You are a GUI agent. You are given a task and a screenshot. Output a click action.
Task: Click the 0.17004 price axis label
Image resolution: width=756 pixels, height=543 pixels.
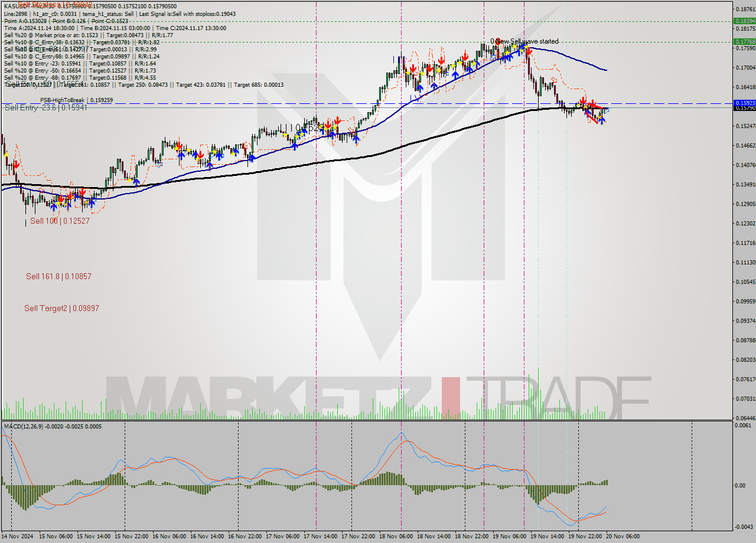click(745, 67)
